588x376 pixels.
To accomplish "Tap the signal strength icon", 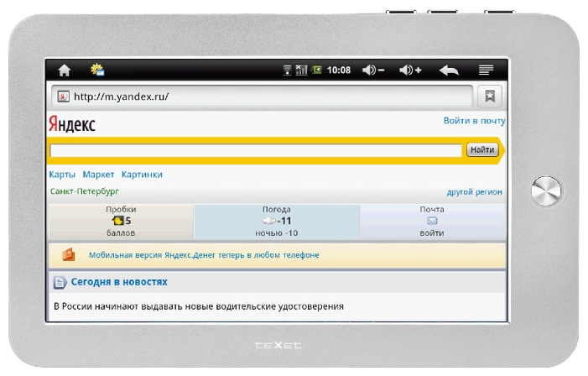I will pyautogui.click(x=301, y=70).
